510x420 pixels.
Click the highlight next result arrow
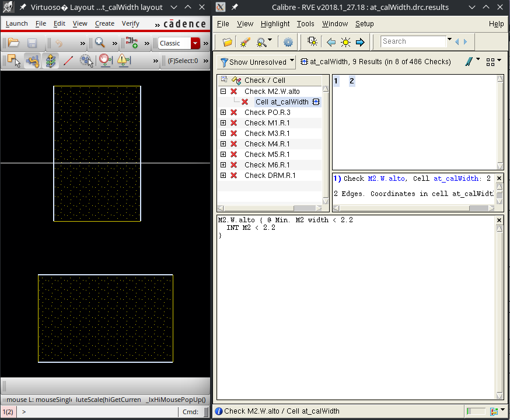(x=360, y=42)
